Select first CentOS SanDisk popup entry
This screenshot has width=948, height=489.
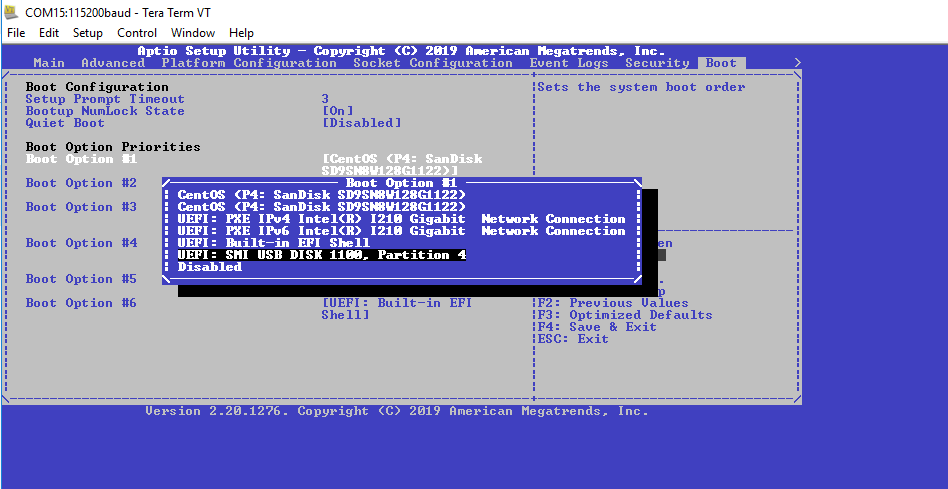click(322, 195)
